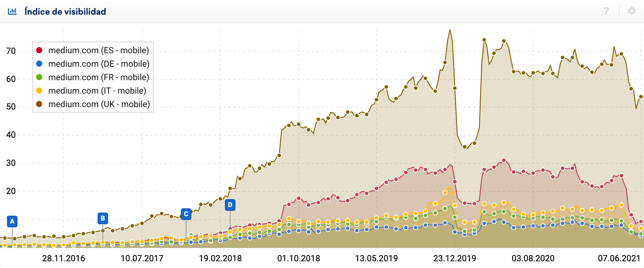
Task: Open the help question mark icon
Action: click(606, 11)
